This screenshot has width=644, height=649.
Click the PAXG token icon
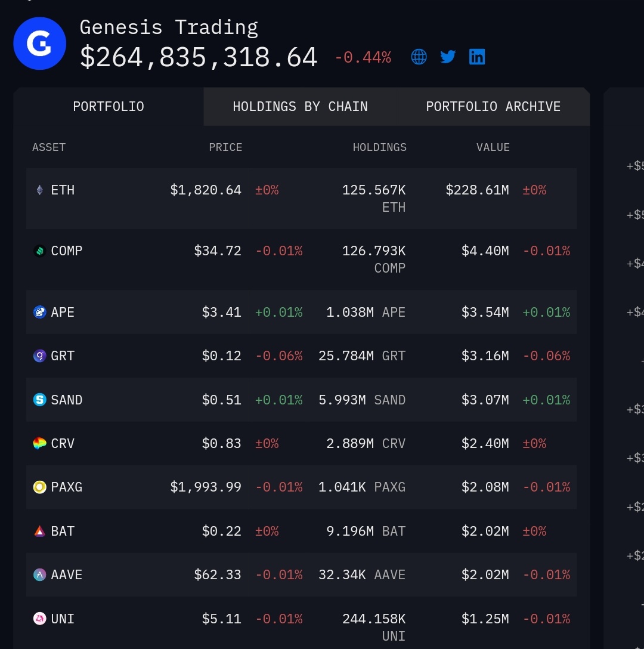[x=40, y=487]
